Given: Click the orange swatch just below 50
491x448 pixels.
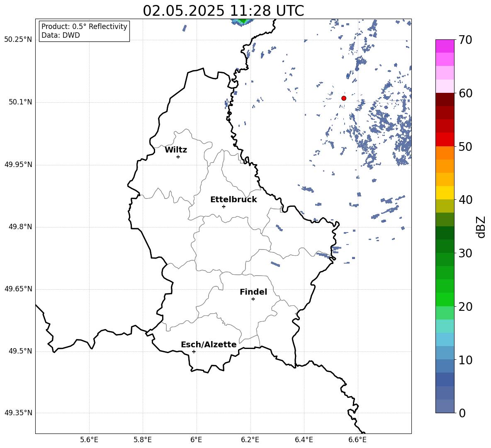Looking at the screenshot, I should [x=445, y=153].
